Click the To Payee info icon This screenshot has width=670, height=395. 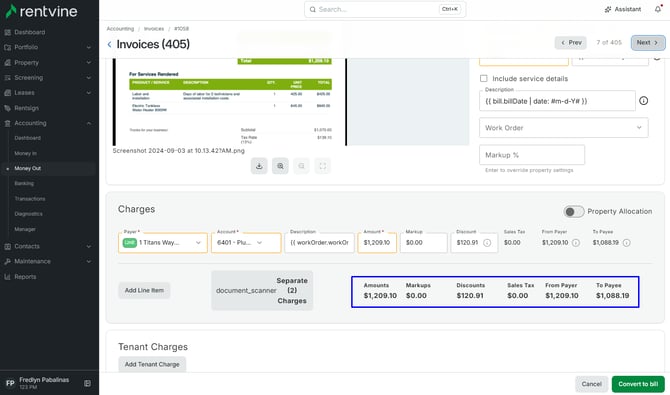coord(626,243)
